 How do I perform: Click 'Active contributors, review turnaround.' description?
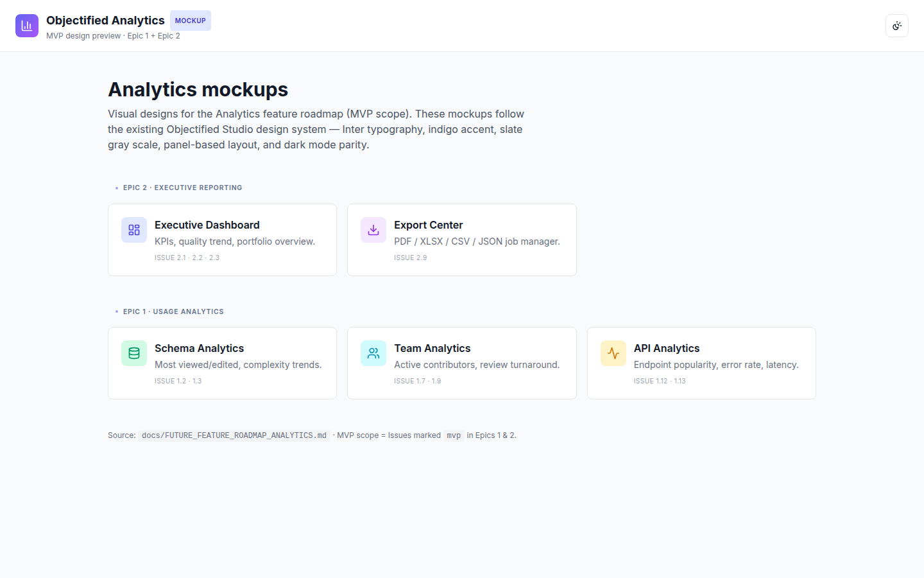point(477,365)
